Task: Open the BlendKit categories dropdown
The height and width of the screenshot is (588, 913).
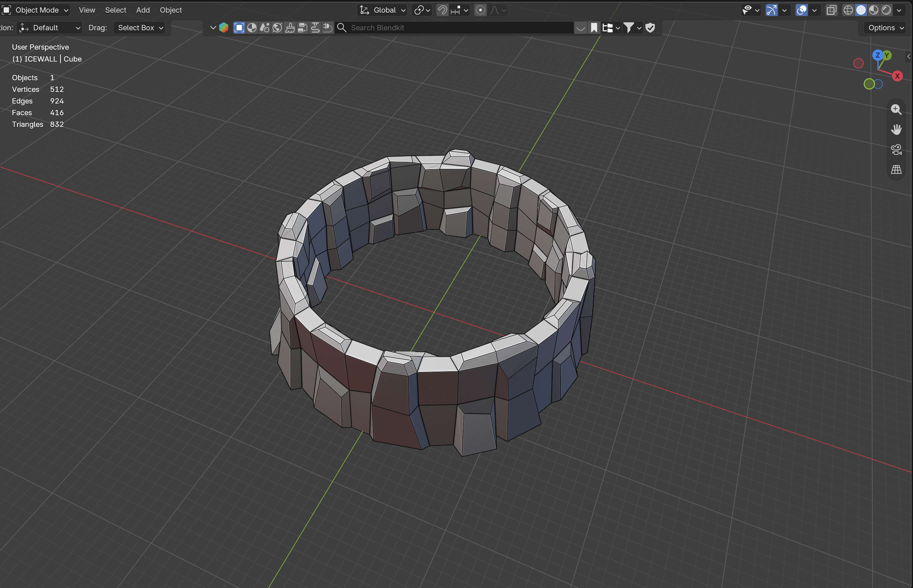Action: tap(611, 28)
